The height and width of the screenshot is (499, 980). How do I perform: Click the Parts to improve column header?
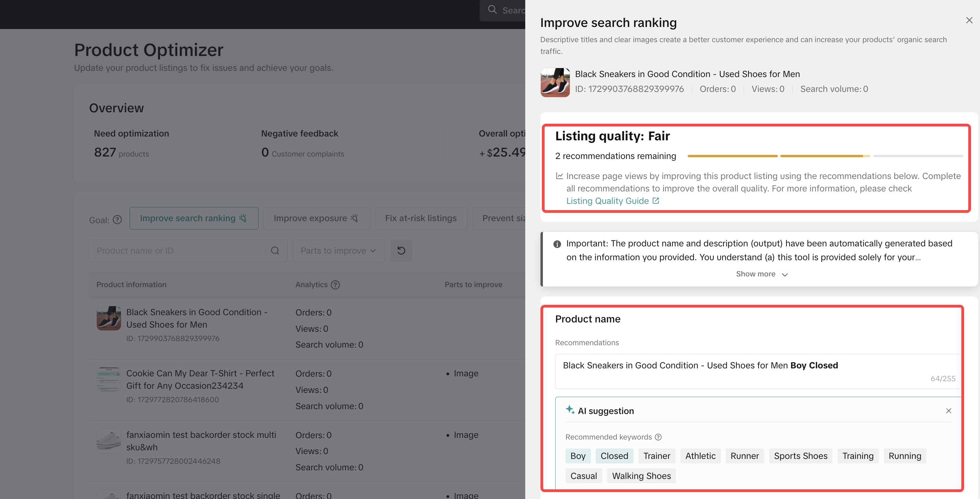[473, 284]
